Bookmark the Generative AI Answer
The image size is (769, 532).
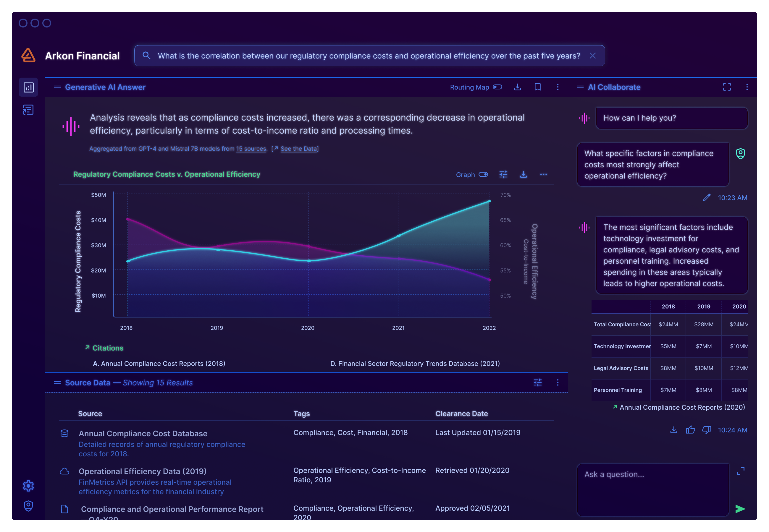coord(538,87)
